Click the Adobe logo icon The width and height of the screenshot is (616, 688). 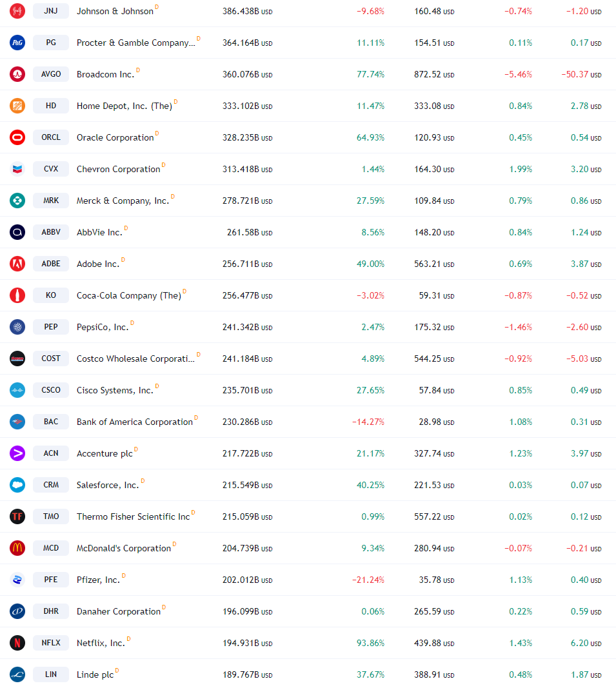click(x=17, y=264)
